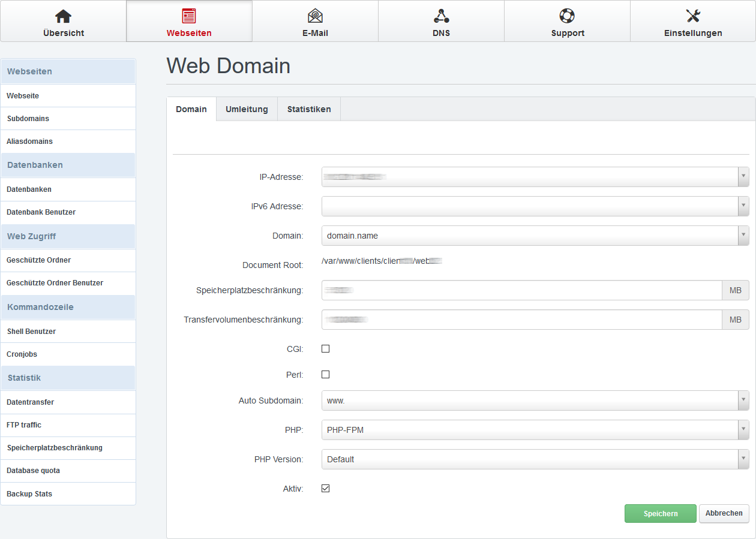
Task: Enable the CGI checkbox
Action: coord(325,348)
